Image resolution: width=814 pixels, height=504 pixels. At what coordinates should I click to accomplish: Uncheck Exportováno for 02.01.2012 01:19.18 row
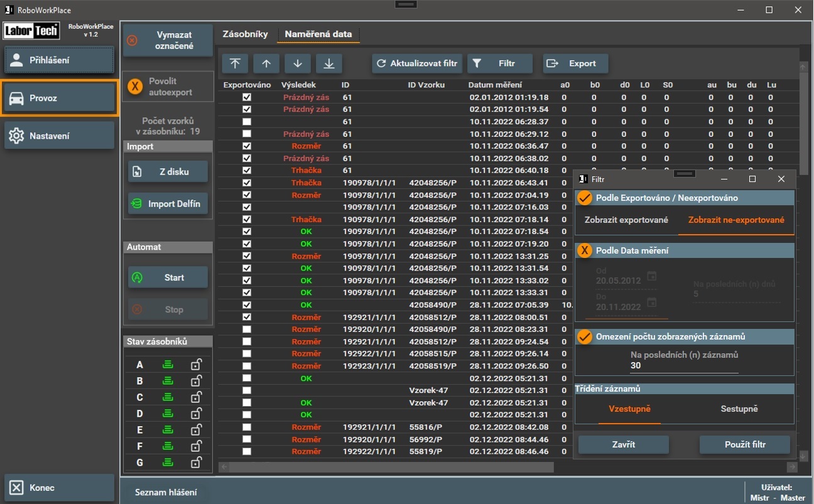tap(247, 97)
